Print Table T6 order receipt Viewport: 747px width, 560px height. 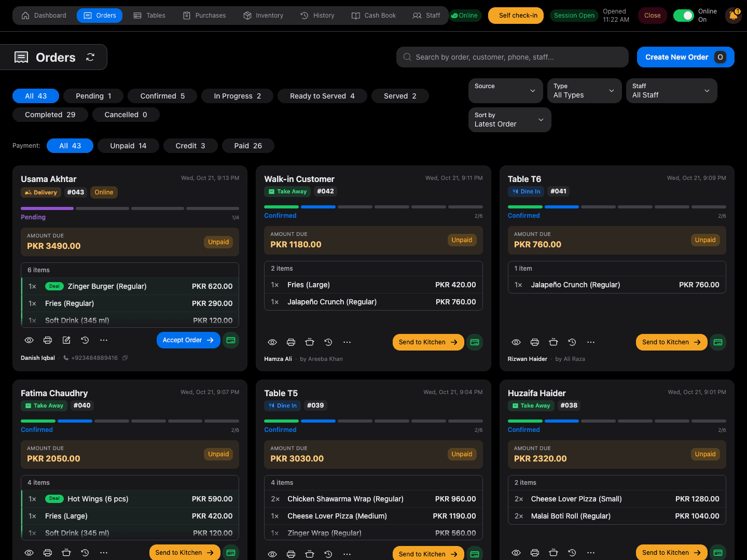pyautogui.click(x=535, y=342)
